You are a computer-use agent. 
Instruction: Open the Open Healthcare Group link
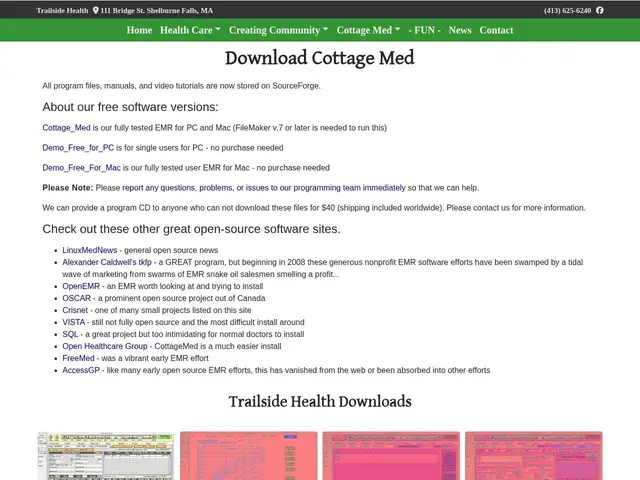(104, 346)
